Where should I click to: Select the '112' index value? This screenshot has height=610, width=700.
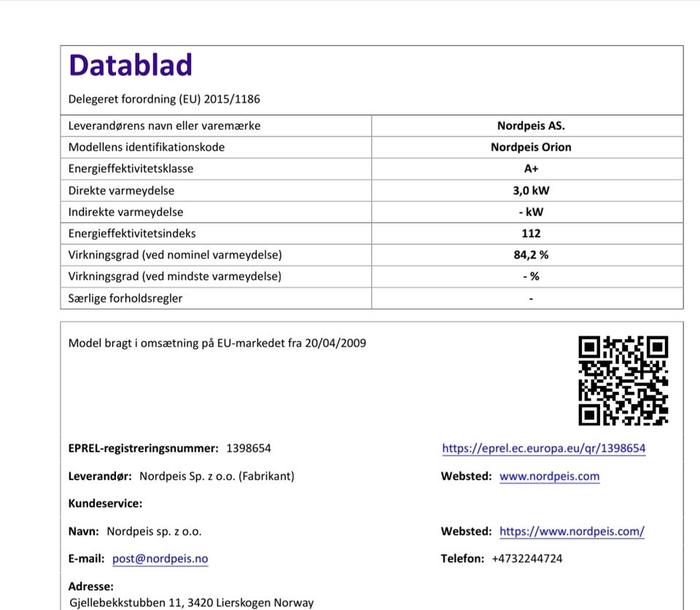pos(531,233)
